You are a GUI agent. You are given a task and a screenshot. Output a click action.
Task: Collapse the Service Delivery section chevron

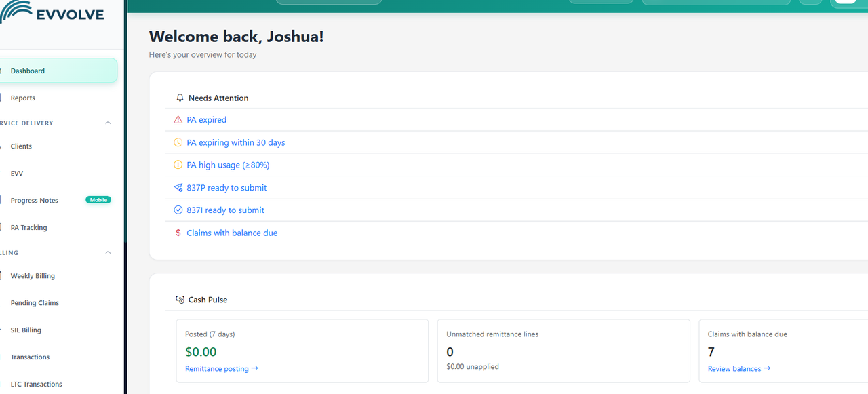108,123
